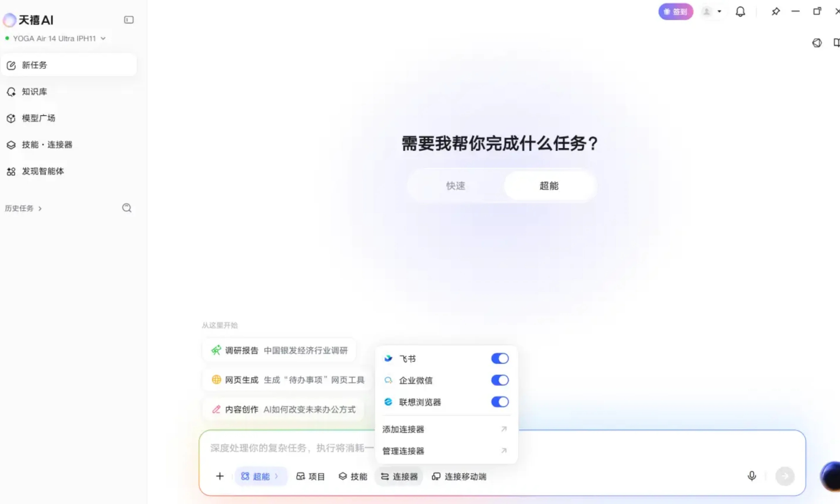840x504 pixels.
Task: Open the user avatar dropdown
Action: (712, 11)
